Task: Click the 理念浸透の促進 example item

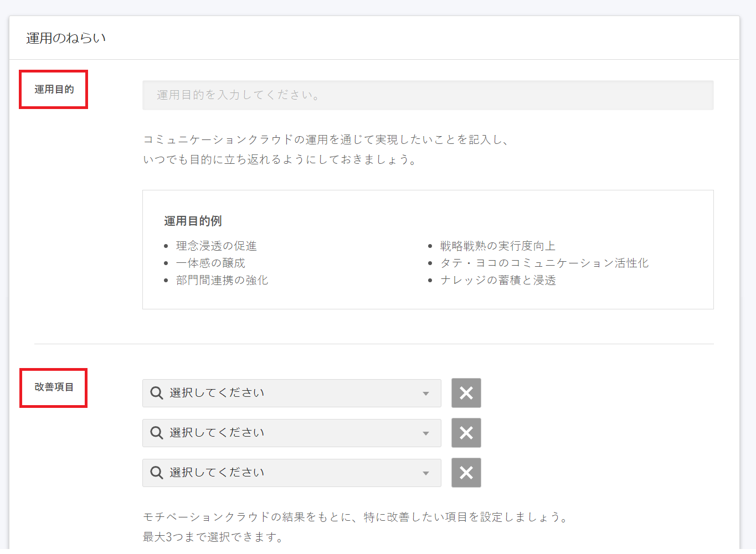Action: [x=216, y=246]
